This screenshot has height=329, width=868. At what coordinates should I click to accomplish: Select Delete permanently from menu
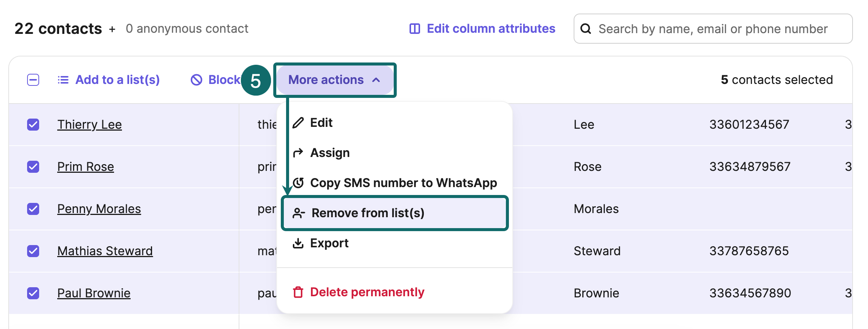tap(367, 292)
